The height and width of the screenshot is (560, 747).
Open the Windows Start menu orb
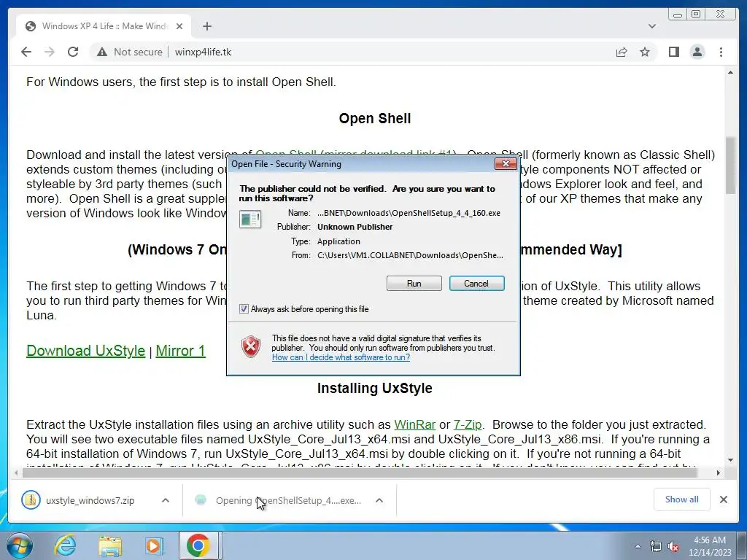coord(19,545)
